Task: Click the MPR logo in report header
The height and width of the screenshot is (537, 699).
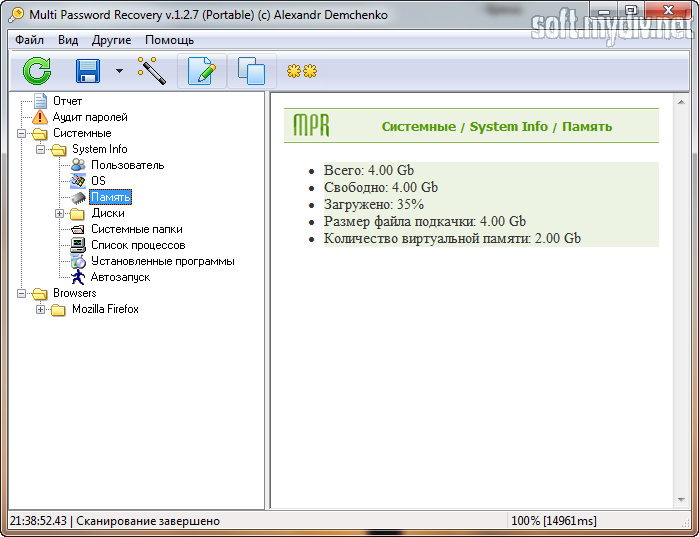Action: [311, 125]
